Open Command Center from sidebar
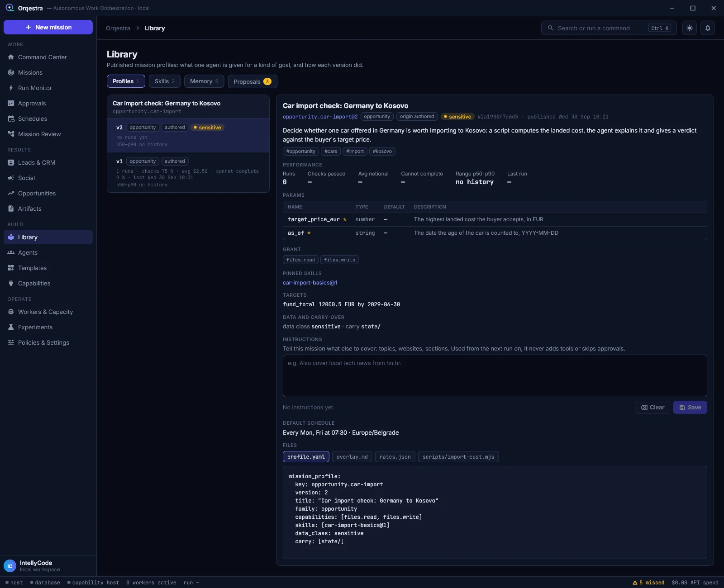This screenshot has height=588, width=724. pos(48,57)
